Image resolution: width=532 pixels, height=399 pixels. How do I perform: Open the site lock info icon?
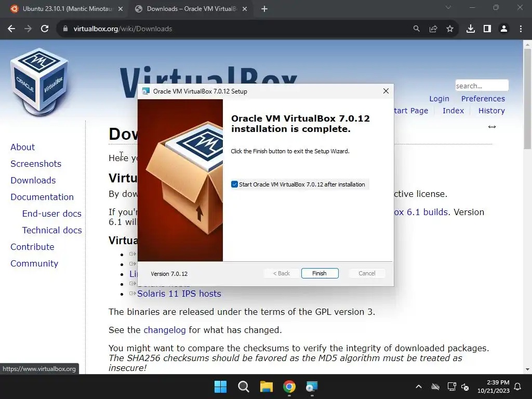[x=65, y=29]
